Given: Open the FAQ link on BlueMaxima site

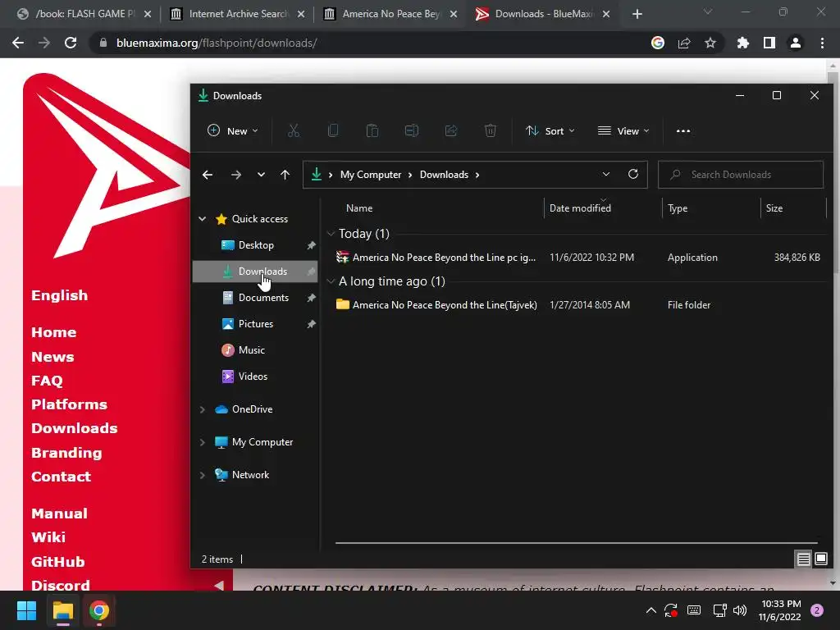Looking at the screenshot, I should pyautogui.click(x=47, y=381).
